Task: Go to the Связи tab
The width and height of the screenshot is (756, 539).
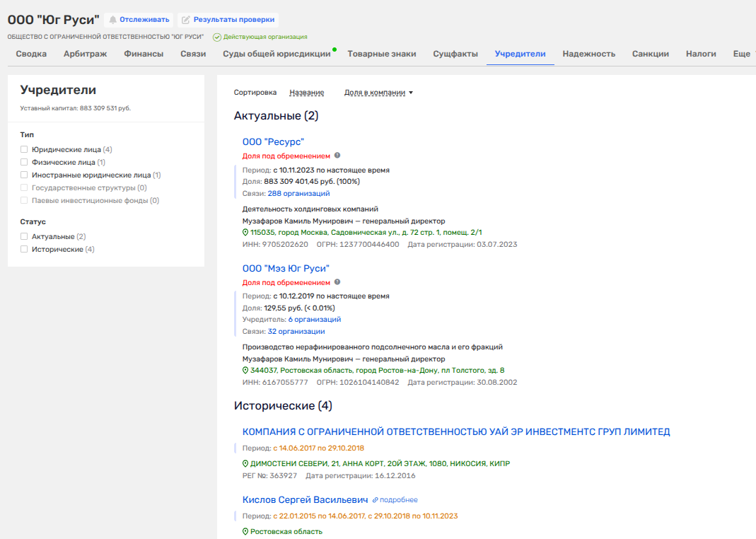Action: pyautogui.click(x=193, y=54)
